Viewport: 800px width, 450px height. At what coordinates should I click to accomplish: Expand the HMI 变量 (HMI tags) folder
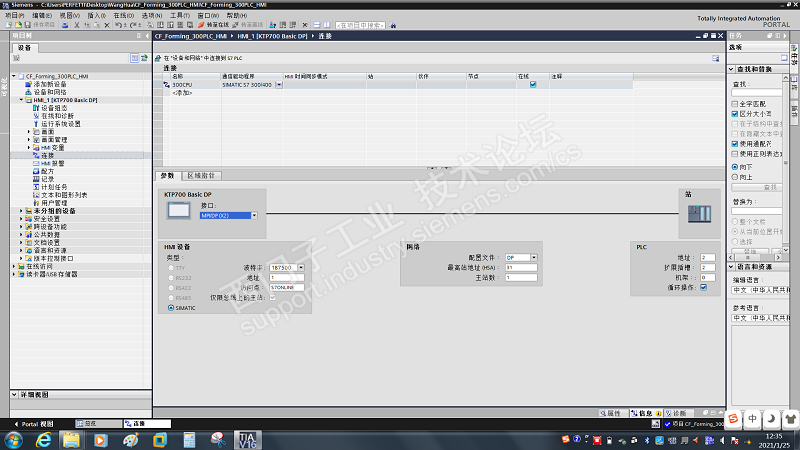29,147
